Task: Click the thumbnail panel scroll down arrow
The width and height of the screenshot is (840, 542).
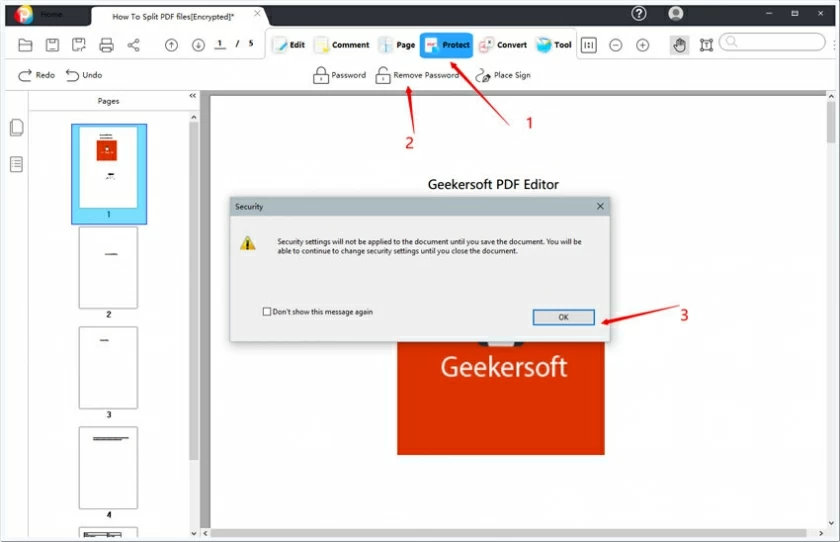Action: [x=194, y=533]
